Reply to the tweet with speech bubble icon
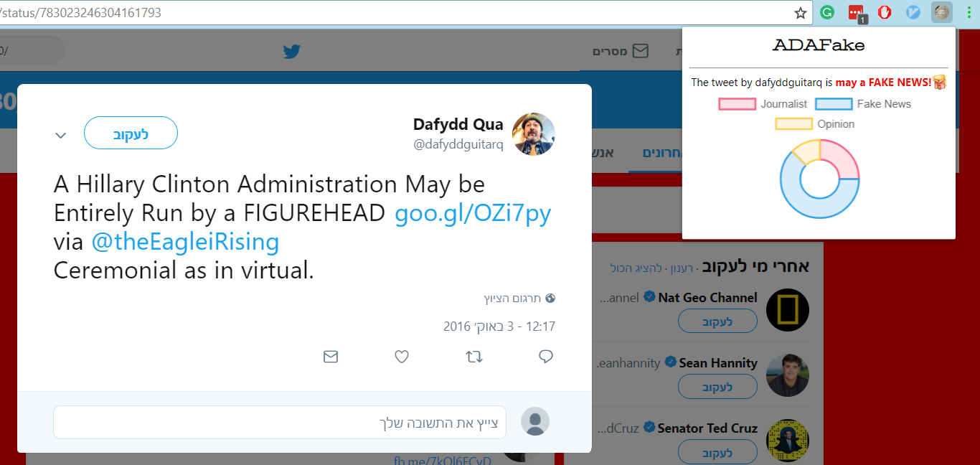Screen dimensions: 980x465 [546, 357]
